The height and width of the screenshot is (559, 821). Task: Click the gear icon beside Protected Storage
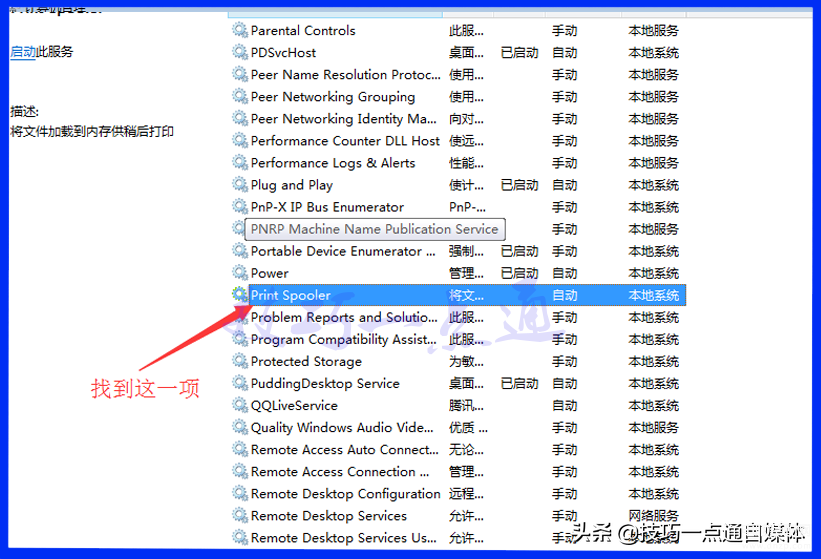[x=240, y=361]
